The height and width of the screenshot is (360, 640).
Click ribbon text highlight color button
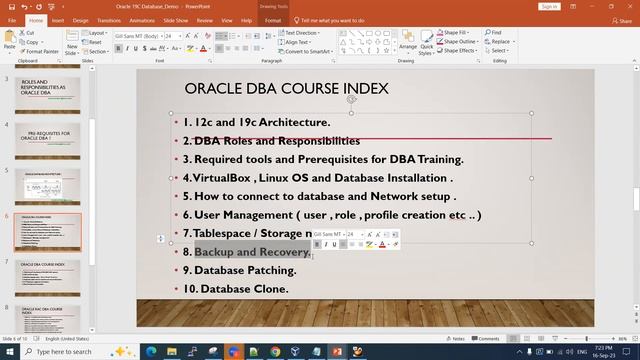coord(190,49)
